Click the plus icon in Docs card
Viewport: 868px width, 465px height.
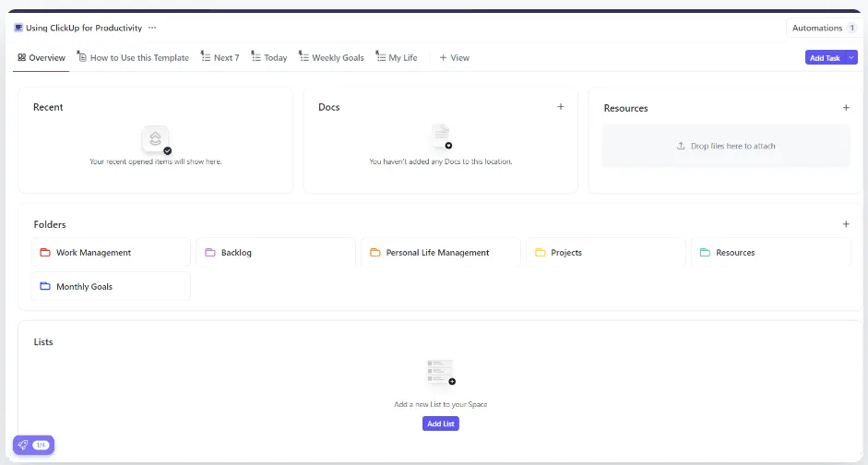(561, 106)
